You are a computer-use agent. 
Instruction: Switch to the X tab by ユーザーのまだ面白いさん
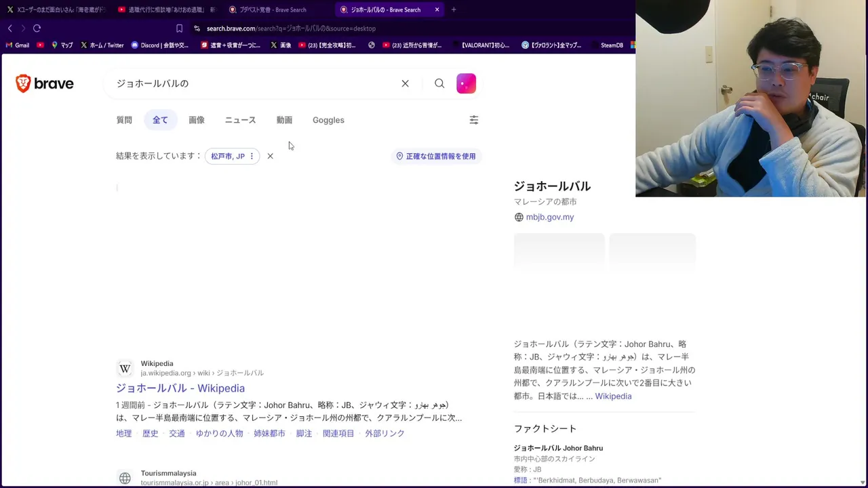pos(56,9)
